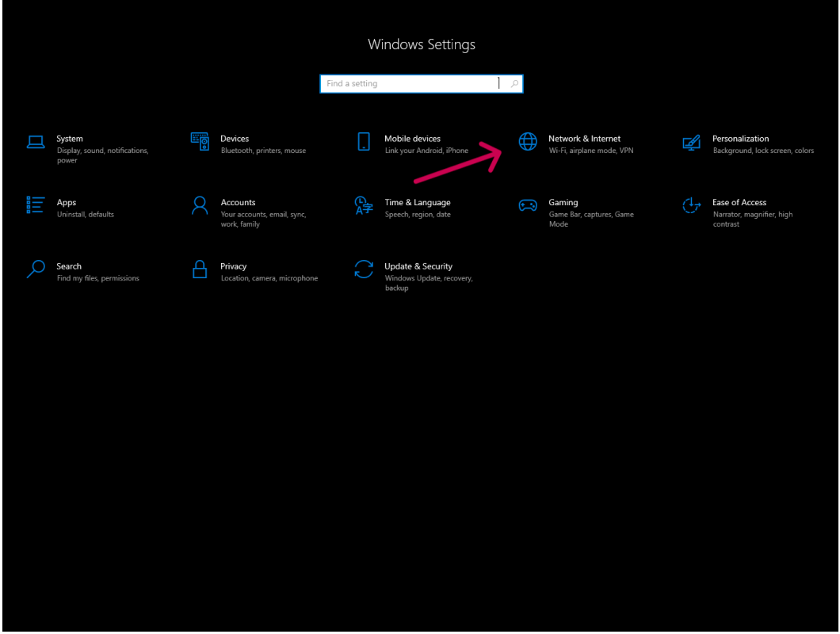Click the Apps list icon
The height and width of the screenshot is (634, 840).
coord(36,205)
